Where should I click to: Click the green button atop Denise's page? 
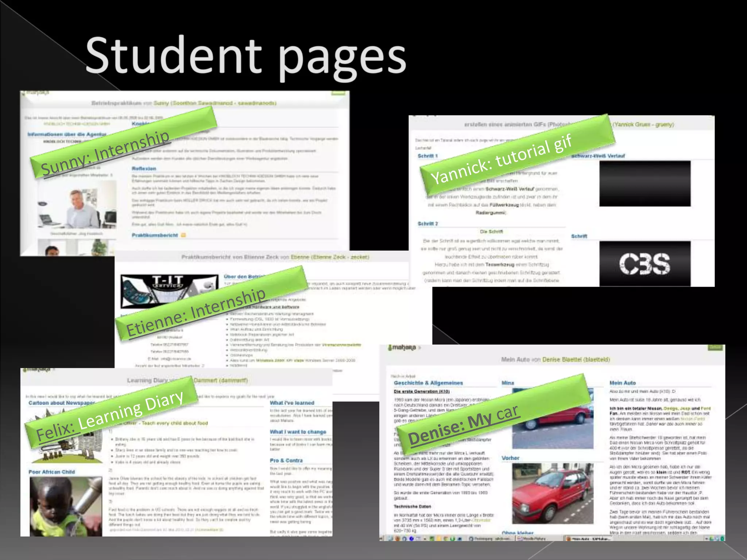point(715,347)
